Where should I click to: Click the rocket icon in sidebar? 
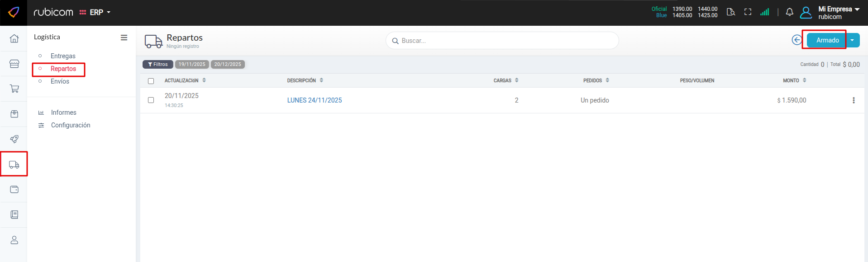(14, 139)
